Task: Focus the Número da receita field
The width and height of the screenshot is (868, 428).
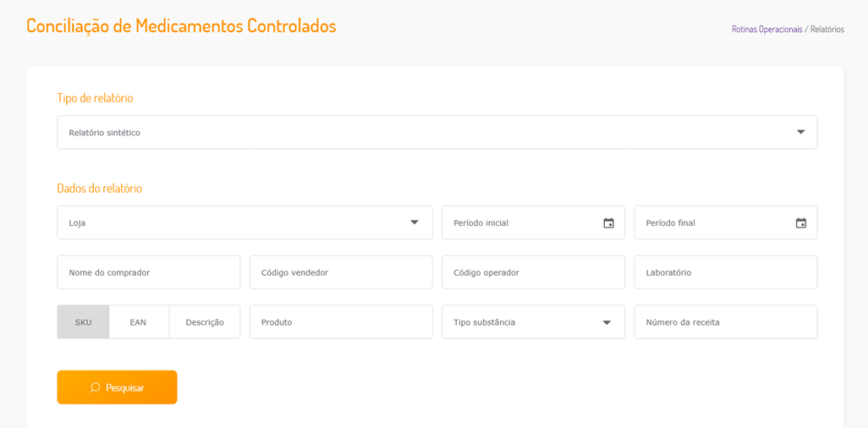Action: pos(725,322)
